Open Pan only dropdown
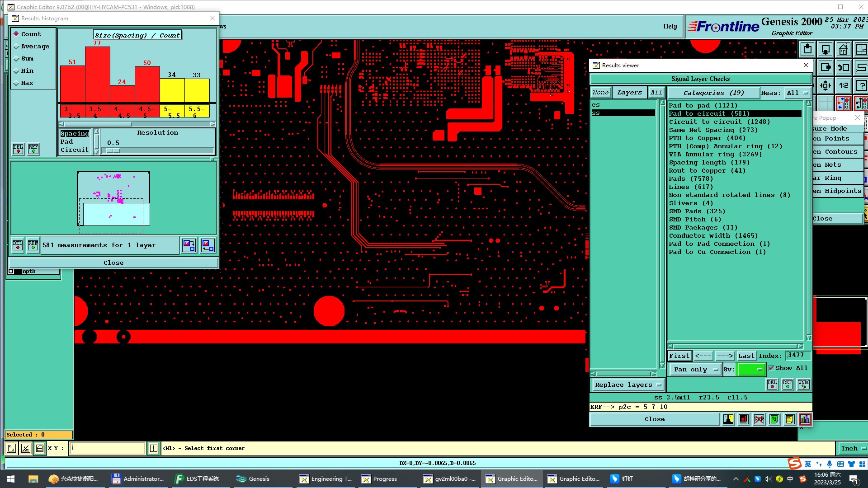The width and height of the screenshot is (868, 488). [695, 369]
